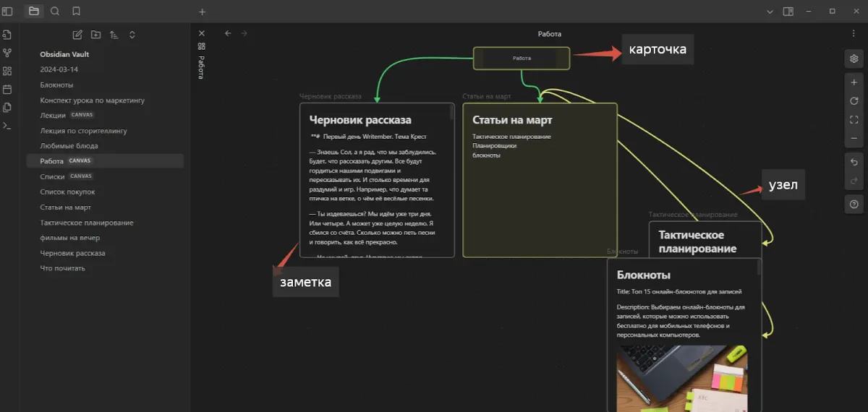868x412 pixels.
Task: Click the scrollbar in Черновик рассказа card
Action: point(452,113)
